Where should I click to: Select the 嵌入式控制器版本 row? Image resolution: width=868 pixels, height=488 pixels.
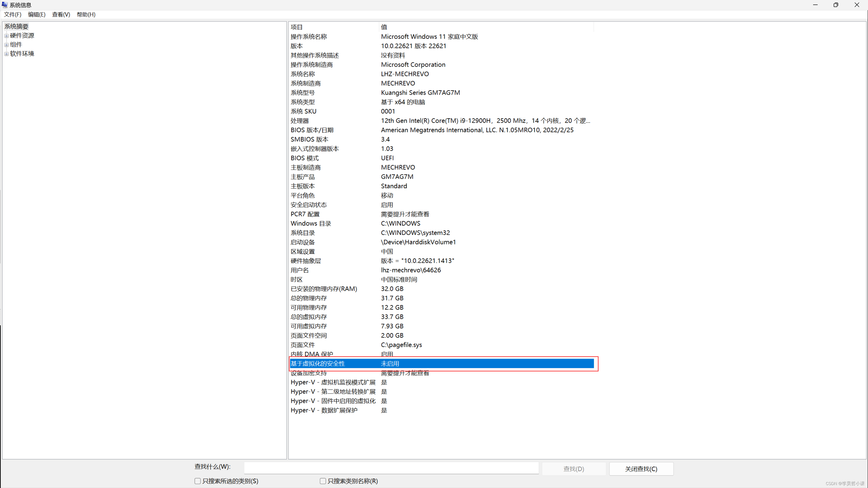pos(441,149)
